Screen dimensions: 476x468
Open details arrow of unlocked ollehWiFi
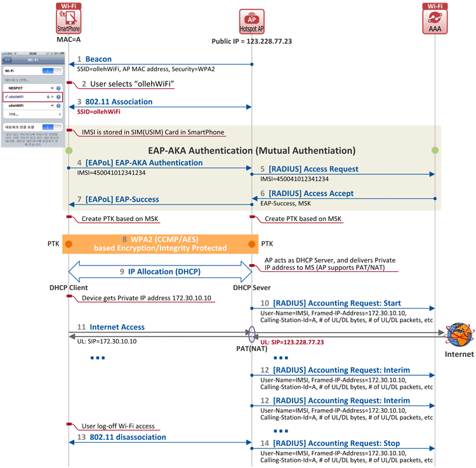point(58,105)
